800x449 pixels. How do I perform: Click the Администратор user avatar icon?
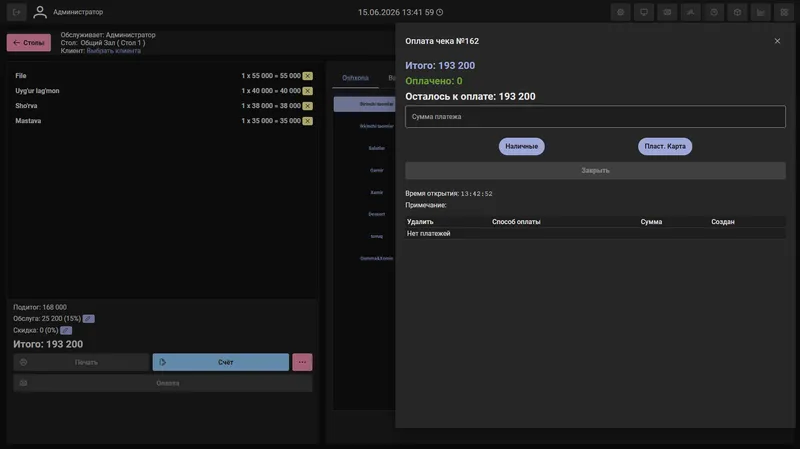(40, 12)
